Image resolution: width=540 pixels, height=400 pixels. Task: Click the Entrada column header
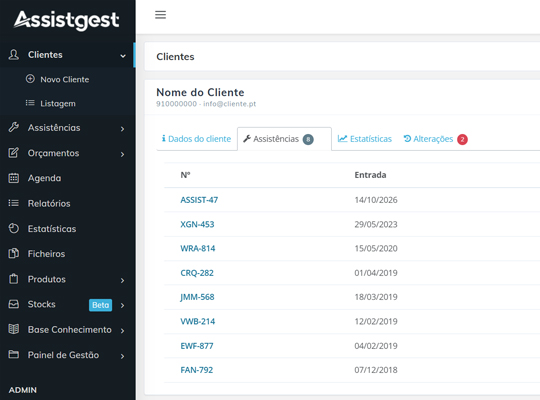click(x=370, y=175)
